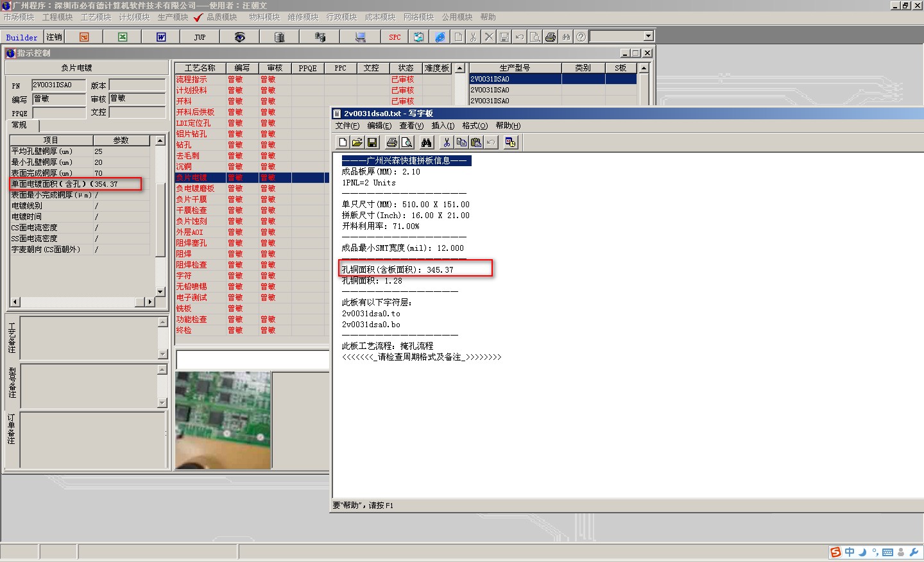Click the eye view icon in main toolbar
This screenshot has width=924, height=562.
(239, 37)
